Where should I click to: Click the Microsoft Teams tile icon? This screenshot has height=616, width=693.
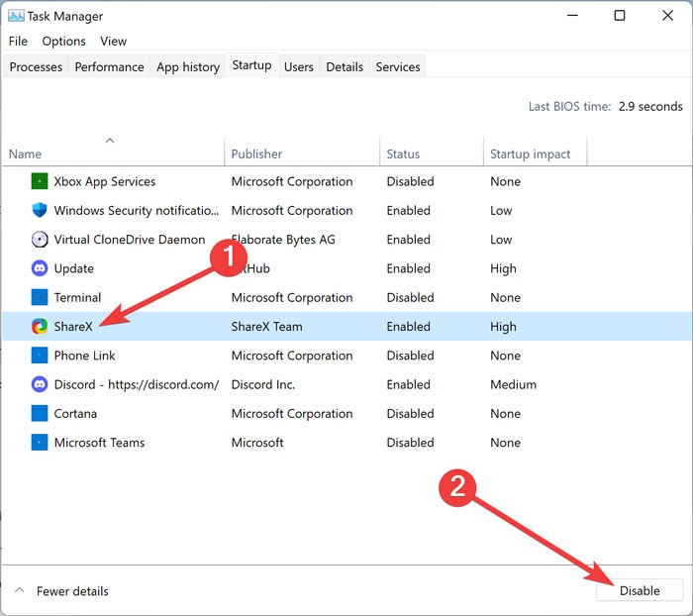point(40,443)
